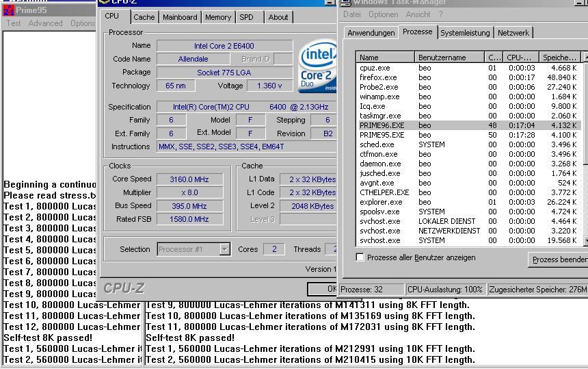Image resolution: width=588 pixels, height=369 pixels.
Task: Select the daemon.exe process row
Action: coord(468,164)
